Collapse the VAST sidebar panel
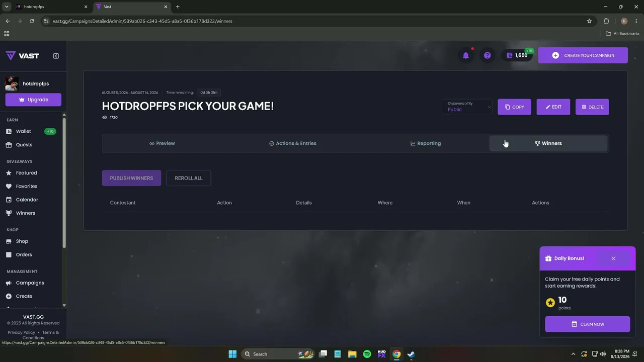644x362 pixels. [56, 56]
